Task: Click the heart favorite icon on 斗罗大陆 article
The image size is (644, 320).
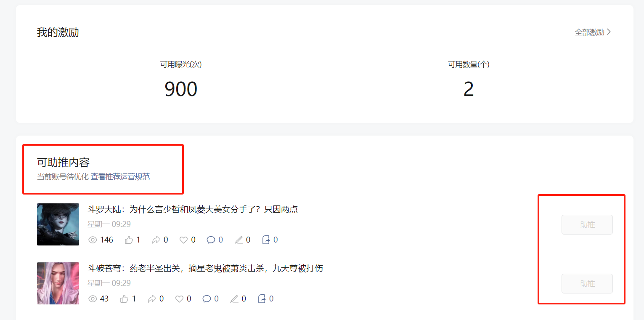Action: click(183, 240)
